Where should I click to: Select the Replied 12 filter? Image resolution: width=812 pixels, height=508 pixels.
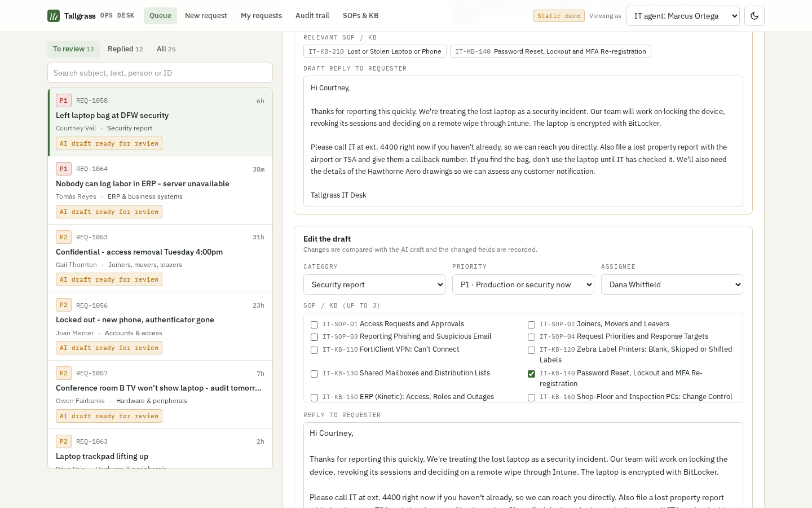tap(125, 49)
